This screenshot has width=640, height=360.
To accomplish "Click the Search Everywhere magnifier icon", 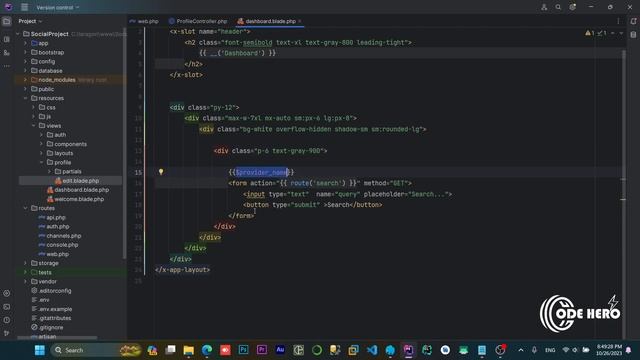I will pyautogui.click(x=558, y=7).
